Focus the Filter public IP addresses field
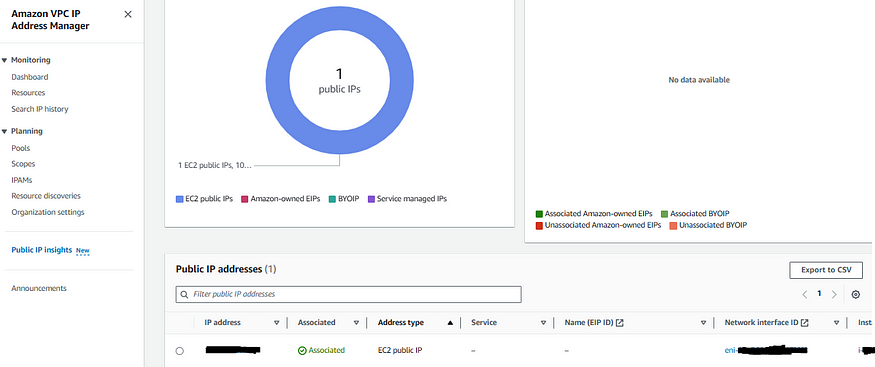The image size is (875, 367). 348,294
